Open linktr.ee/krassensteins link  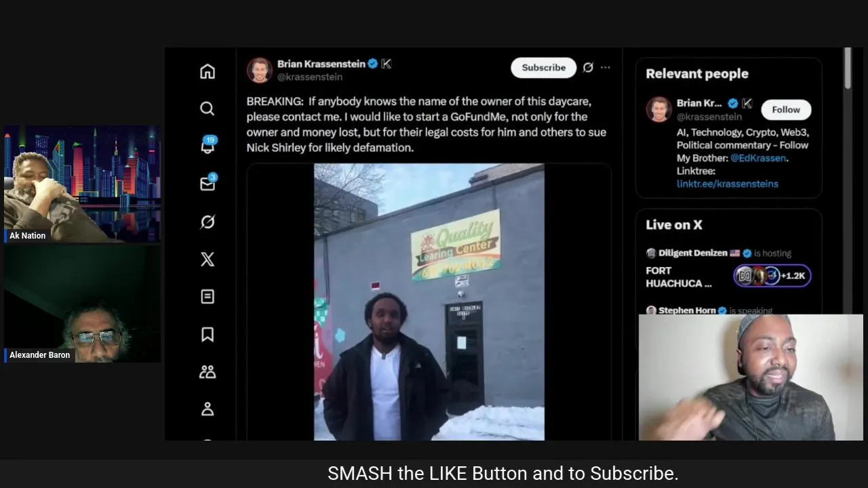coord(727,184)
